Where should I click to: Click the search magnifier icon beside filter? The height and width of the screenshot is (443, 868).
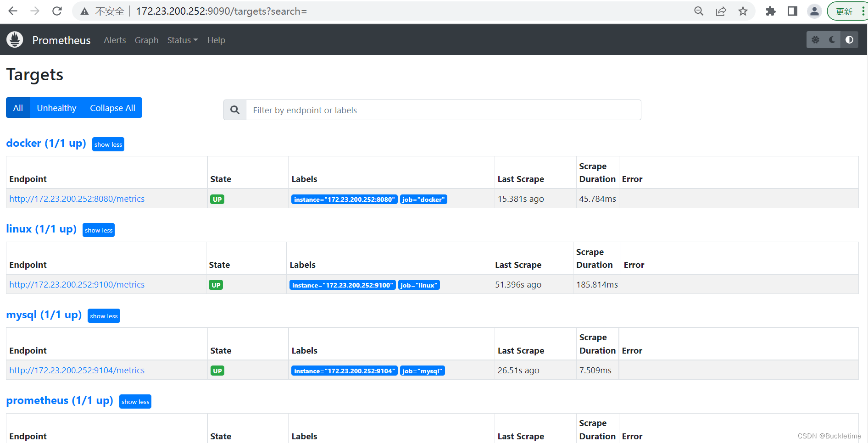pyautogui.click(x=235, y=110)
